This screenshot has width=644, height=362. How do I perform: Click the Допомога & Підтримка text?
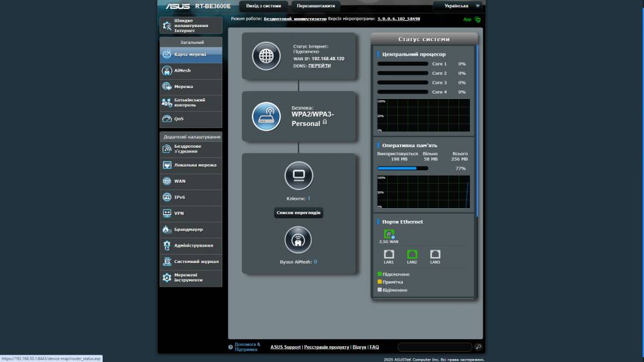(x=247, y=347)
